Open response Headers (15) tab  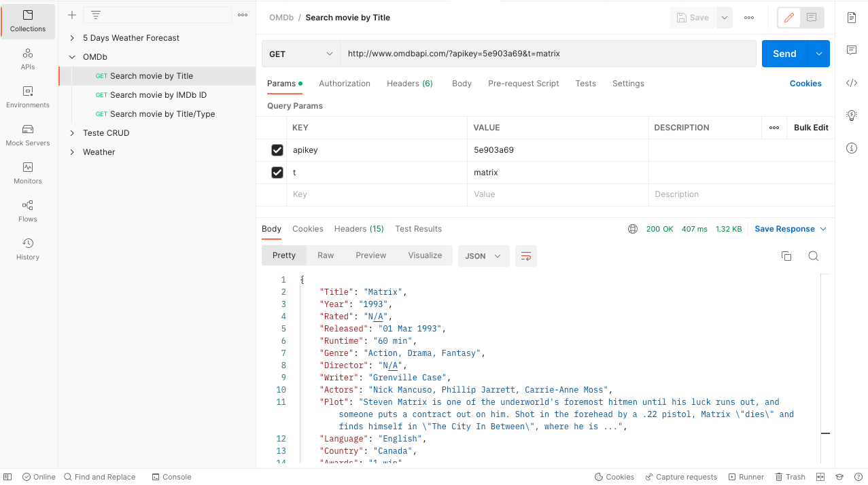point(359,229)
